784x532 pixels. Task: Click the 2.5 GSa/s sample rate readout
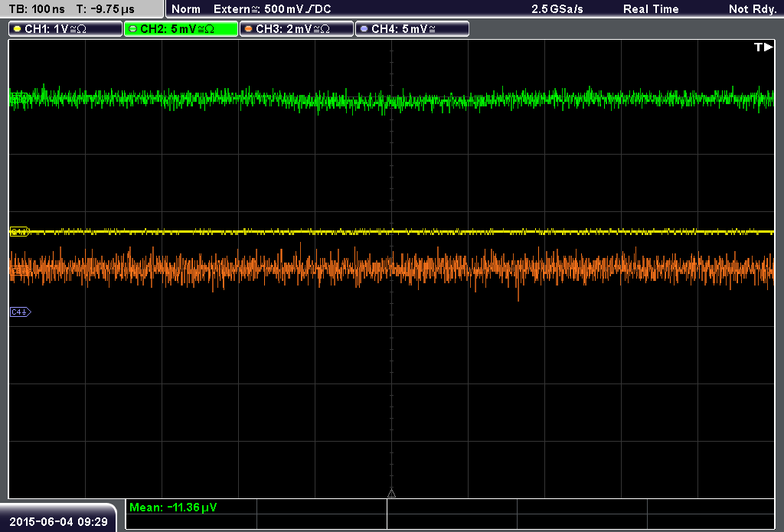[x=557, y=9]
